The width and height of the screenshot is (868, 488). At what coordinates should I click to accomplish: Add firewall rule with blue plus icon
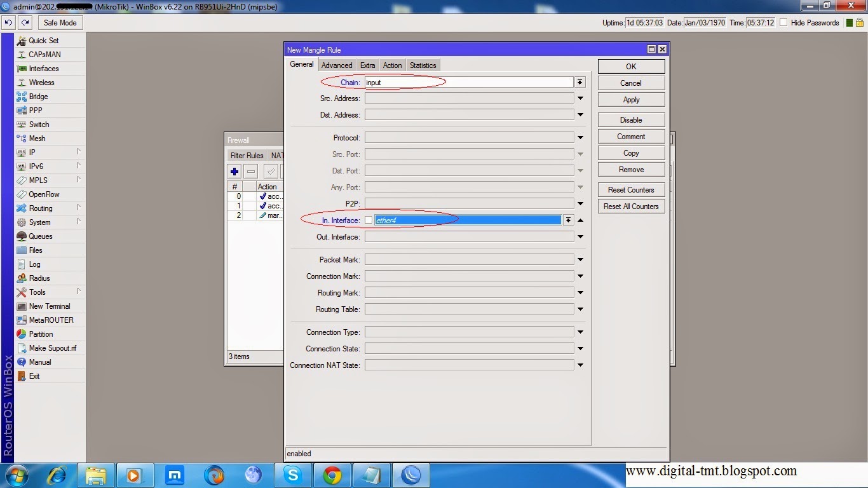click(x=234, y=172)
